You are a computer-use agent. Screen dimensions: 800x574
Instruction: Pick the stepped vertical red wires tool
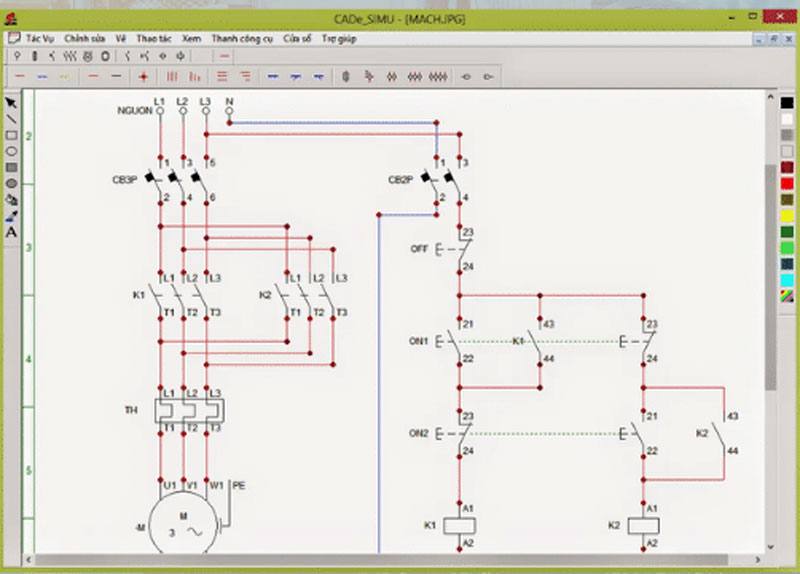195,77
